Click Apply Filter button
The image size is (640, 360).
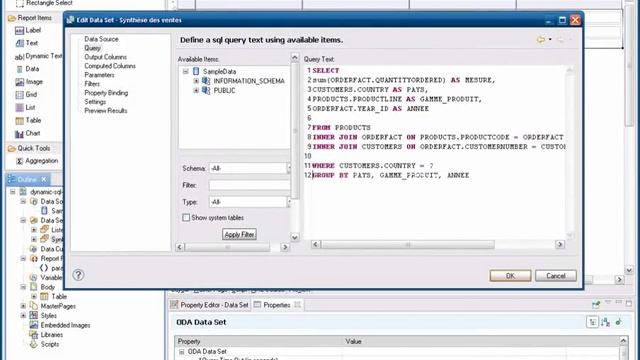(239, 234)
